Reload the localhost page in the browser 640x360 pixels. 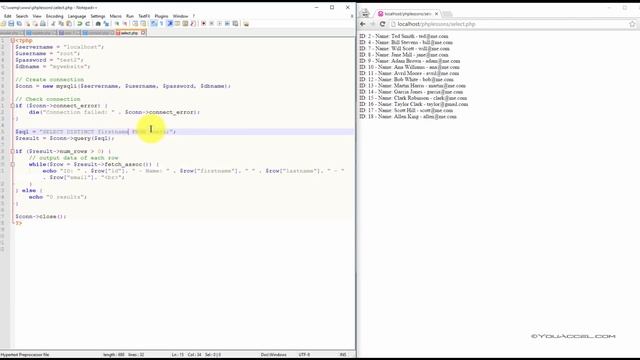point(382,24)
